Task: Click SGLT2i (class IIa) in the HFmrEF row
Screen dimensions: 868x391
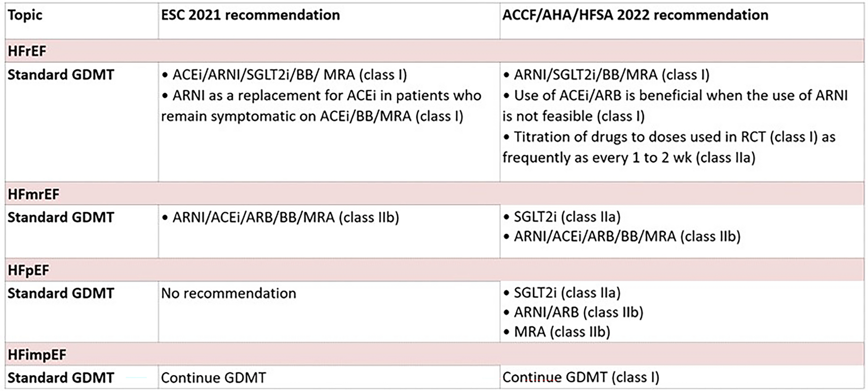Action: tap(567, 217)
